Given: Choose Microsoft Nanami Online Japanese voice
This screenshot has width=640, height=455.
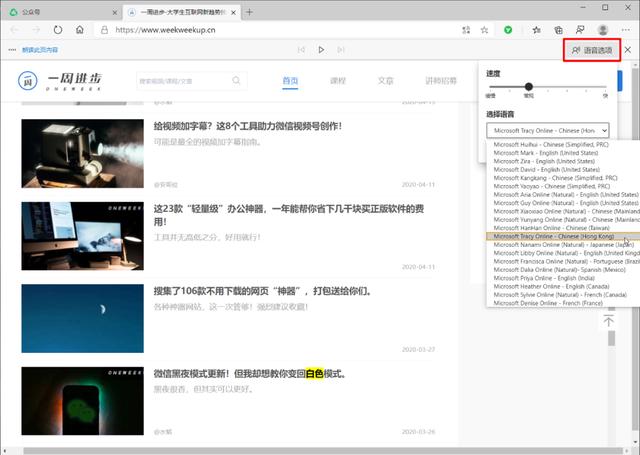Looking at the screenshot, I should [563, 245].
